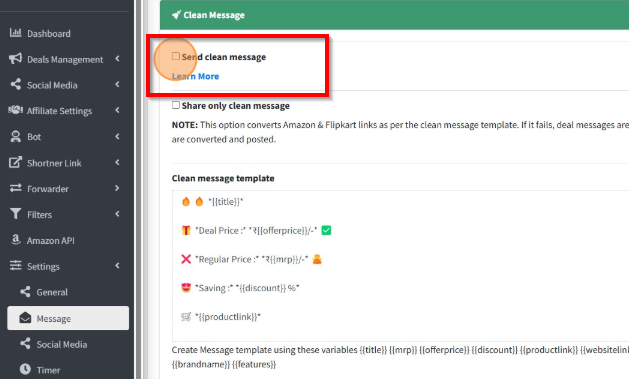Click the Filters funnel icon
Image resolution: width=629 pixels, height=379 pixels.
point(15,213)
